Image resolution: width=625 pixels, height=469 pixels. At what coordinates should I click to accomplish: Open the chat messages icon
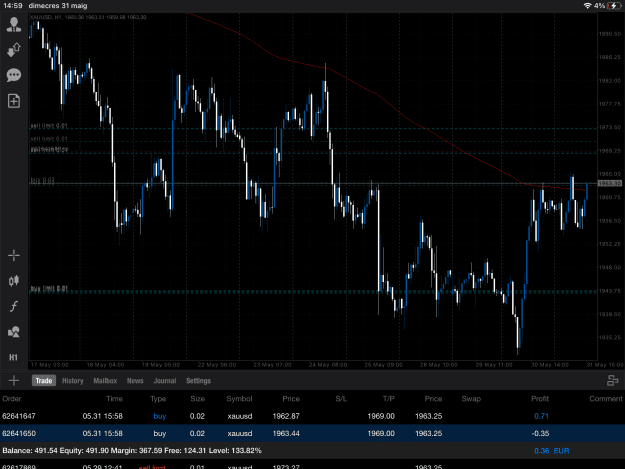tap(14, 75)
